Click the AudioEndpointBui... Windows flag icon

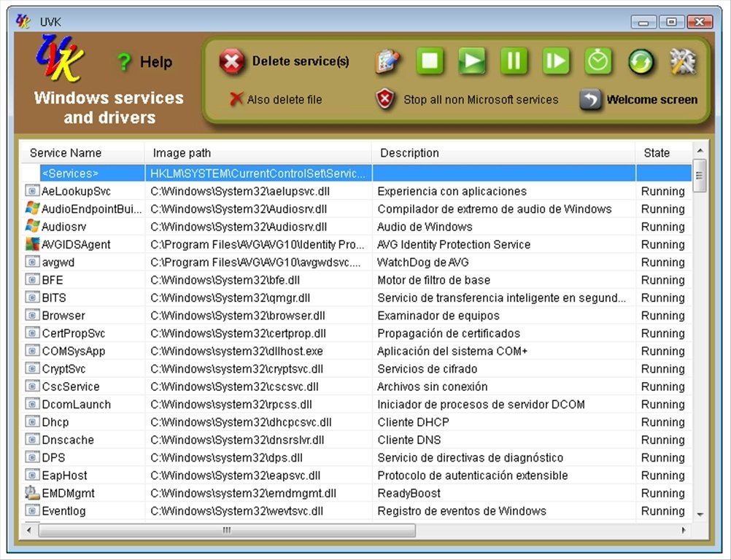[x=32, y=209]
